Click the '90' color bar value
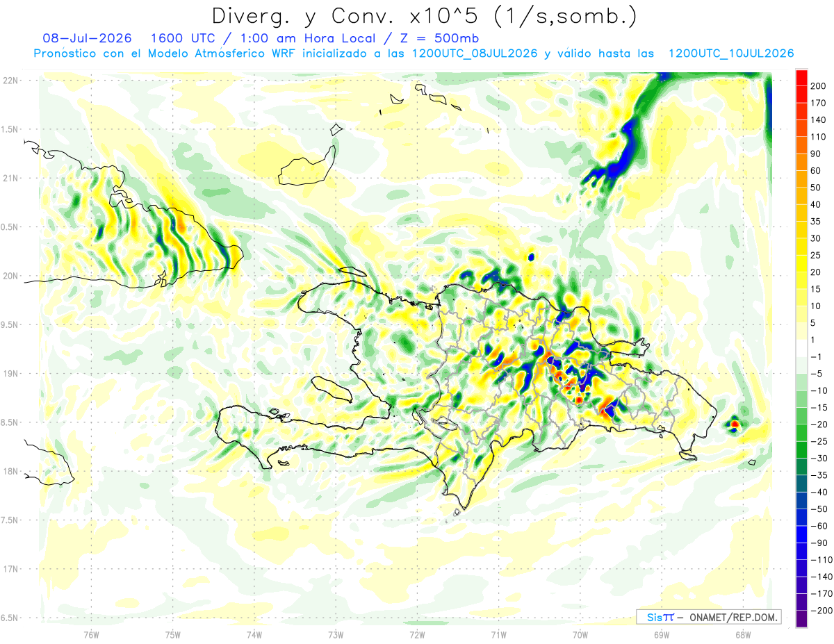Viewport: 834px width, 644px height. click(816, 154)
